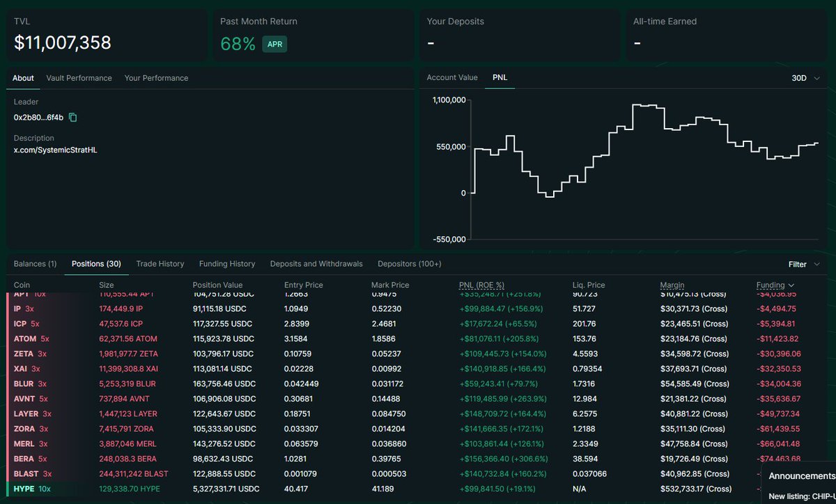836x504 pixels.
Task: Click the New listing: CHIP announcement
Action: point(802,497)
